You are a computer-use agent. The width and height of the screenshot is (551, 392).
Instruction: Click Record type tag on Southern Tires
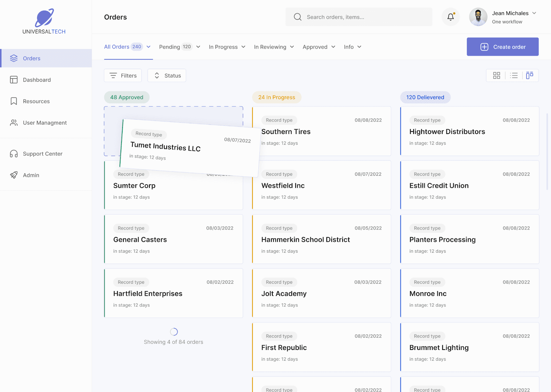(279, 120)
